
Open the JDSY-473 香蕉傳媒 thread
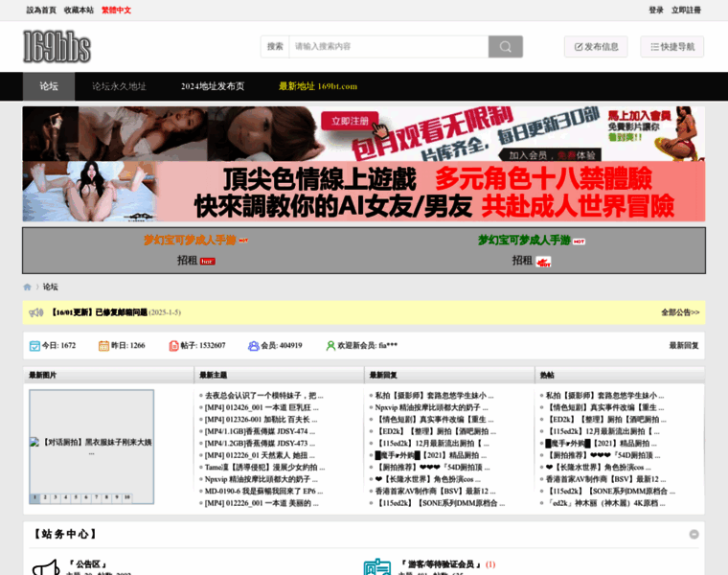260,444
